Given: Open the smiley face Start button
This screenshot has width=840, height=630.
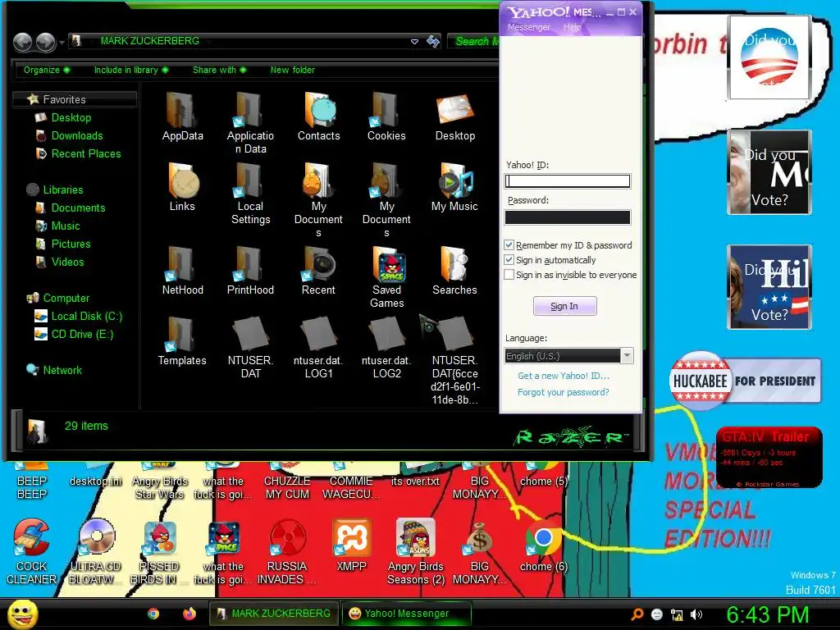Looking at the screenshot, I should pyautogui.click(x=22, y=614).
